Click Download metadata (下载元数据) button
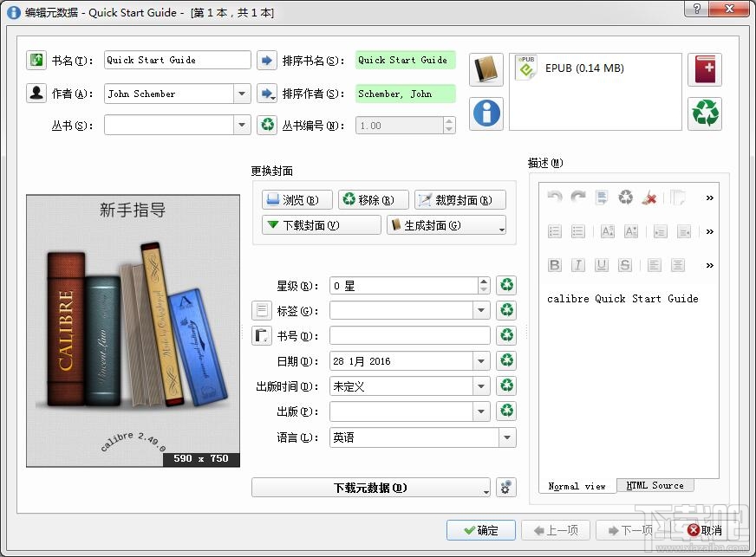756x557 pixels. coord(370,487)
